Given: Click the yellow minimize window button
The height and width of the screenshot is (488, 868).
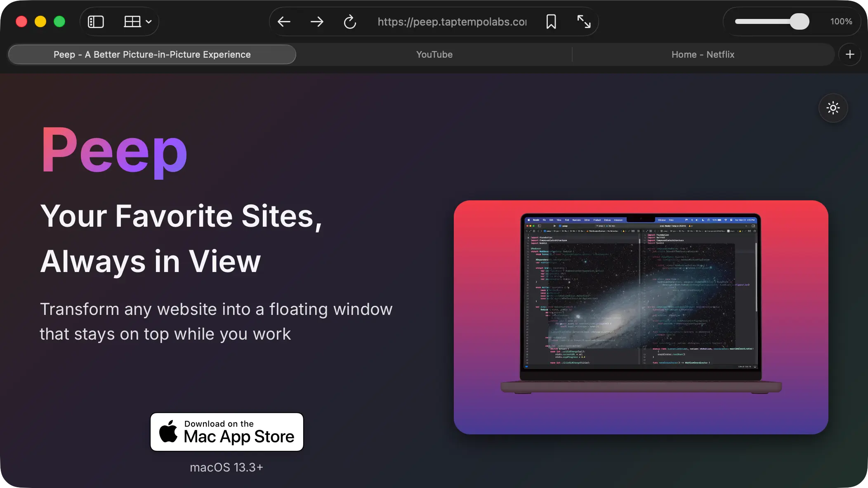Looking at the screenshot, I should 40,21.
